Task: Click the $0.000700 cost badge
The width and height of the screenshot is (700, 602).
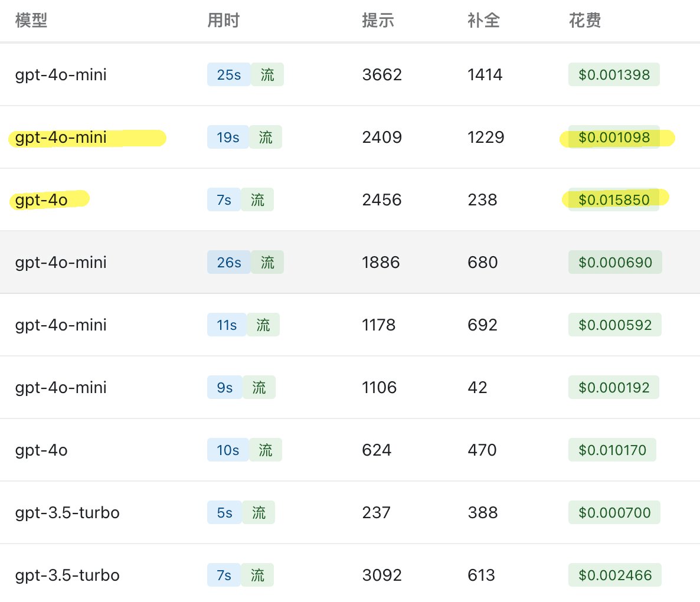Action: coord(614,512)
